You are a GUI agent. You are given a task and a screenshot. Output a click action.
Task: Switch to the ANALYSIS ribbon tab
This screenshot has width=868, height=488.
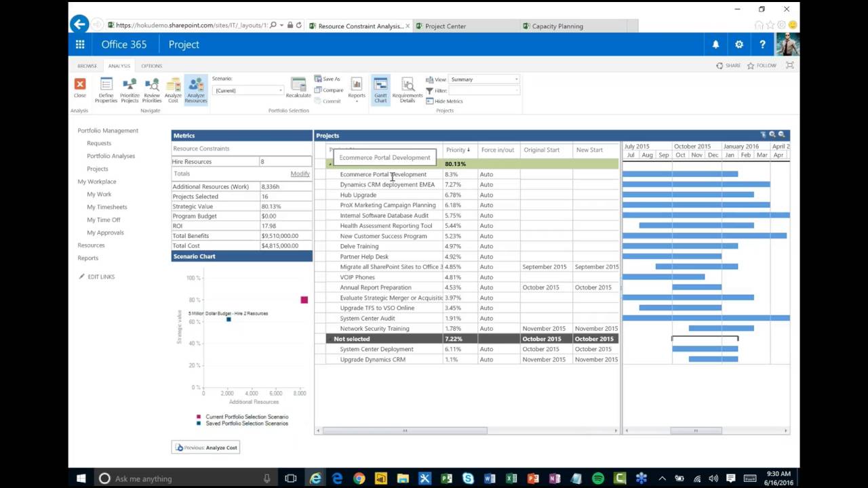pyautogui.click(x=119, y=66)
